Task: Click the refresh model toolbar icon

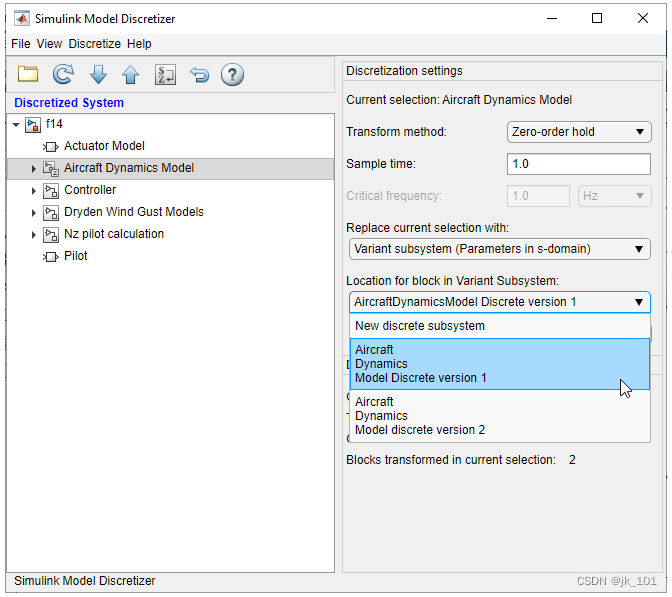Action: click(x=63, y=74)
